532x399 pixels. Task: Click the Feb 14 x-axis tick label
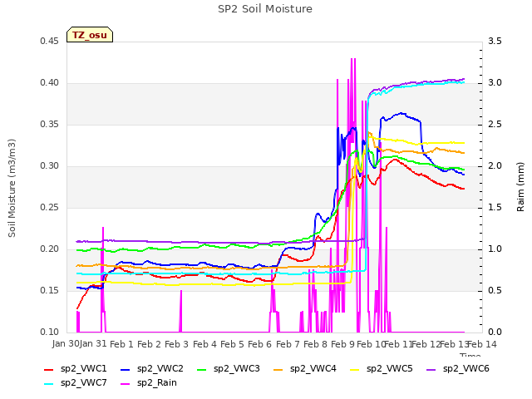pos(482,344)
